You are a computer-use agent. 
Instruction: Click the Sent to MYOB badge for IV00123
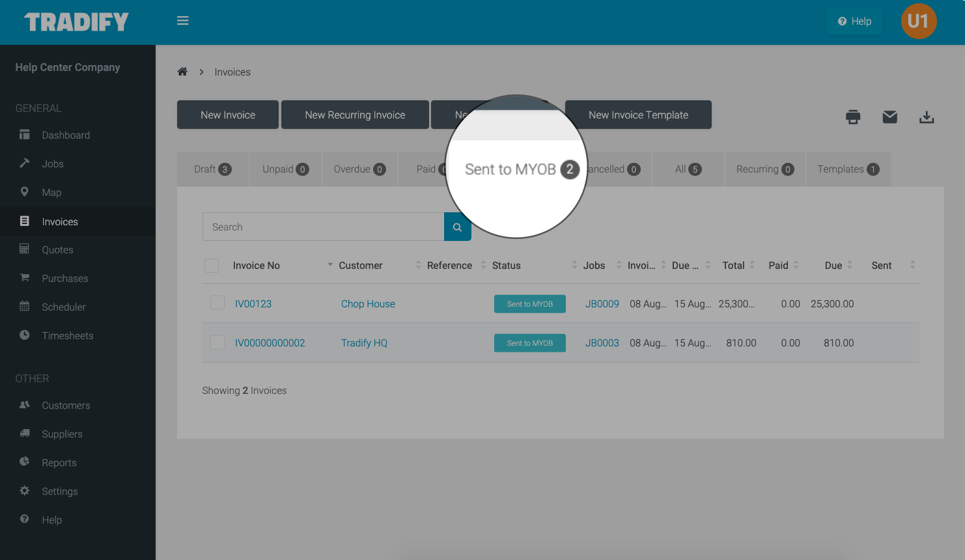pos(530,304)
